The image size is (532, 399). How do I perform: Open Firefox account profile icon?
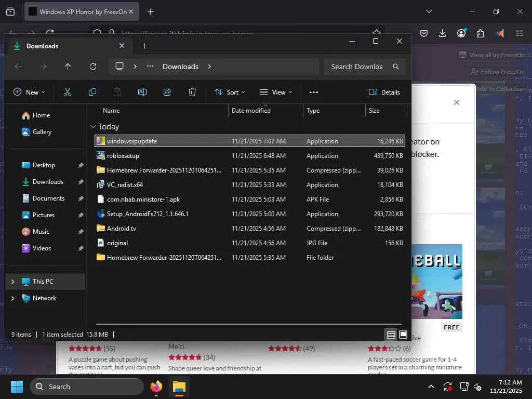(461, 33)
